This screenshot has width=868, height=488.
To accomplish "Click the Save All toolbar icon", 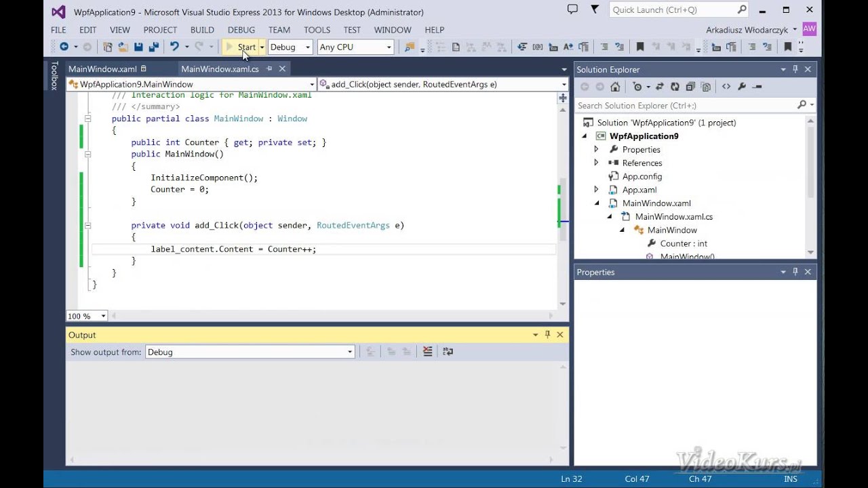I will 153,47.
